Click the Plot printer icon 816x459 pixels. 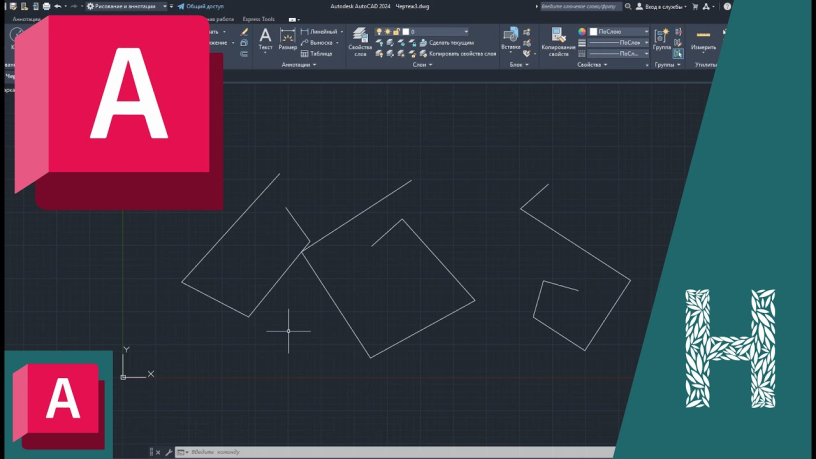pyautogui.click(x=46, y=6)
